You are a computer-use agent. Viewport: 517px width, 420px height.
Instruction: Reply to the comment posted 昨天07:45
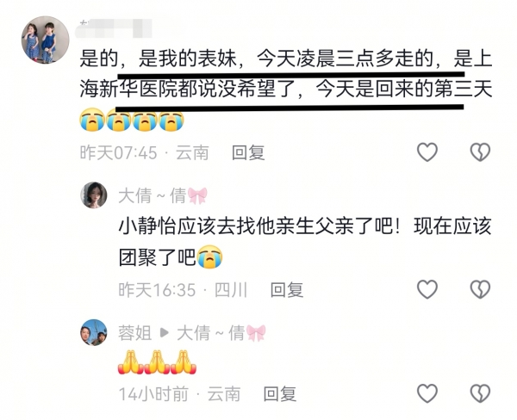248,153
